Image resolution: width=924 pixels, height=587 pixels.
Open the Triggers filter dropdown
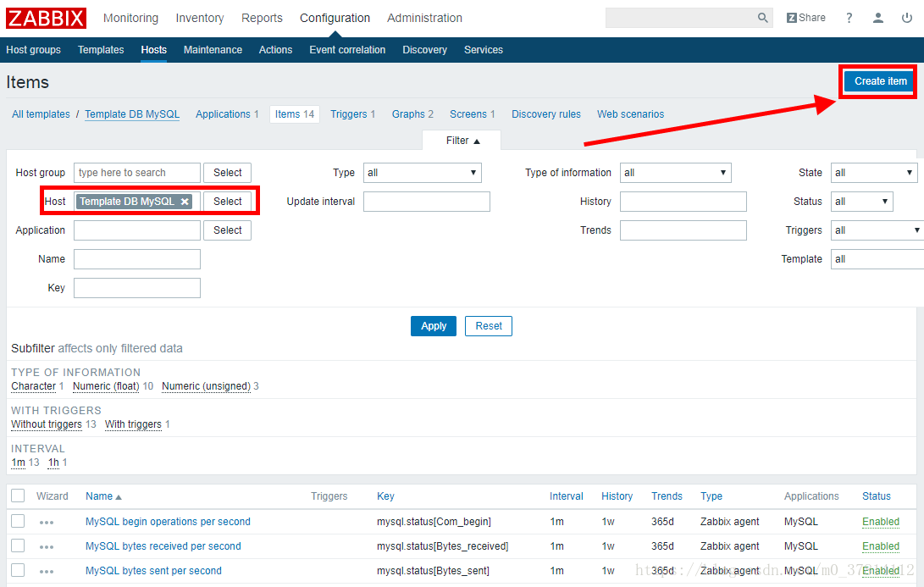[877, 230]
